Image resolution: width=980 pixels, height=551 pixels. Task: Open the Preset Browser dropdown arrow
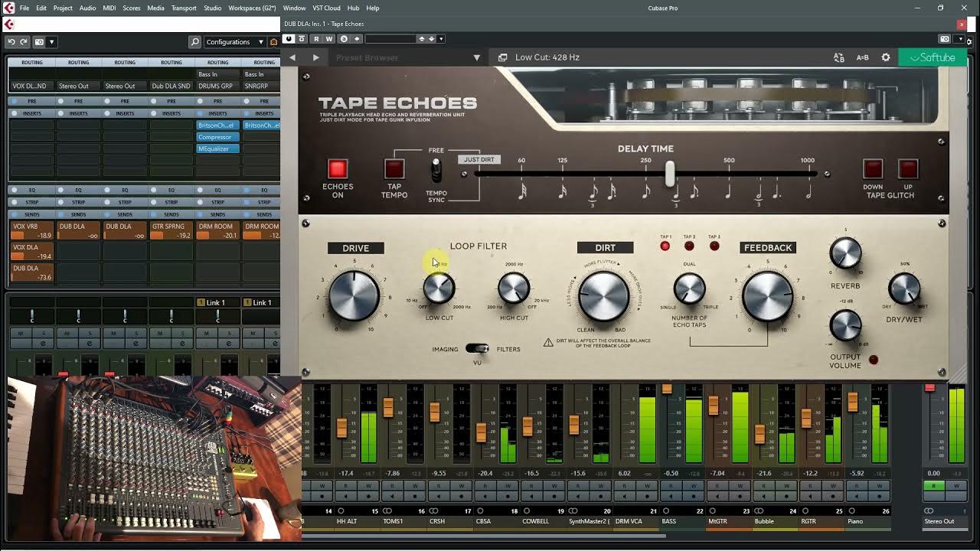476,57
